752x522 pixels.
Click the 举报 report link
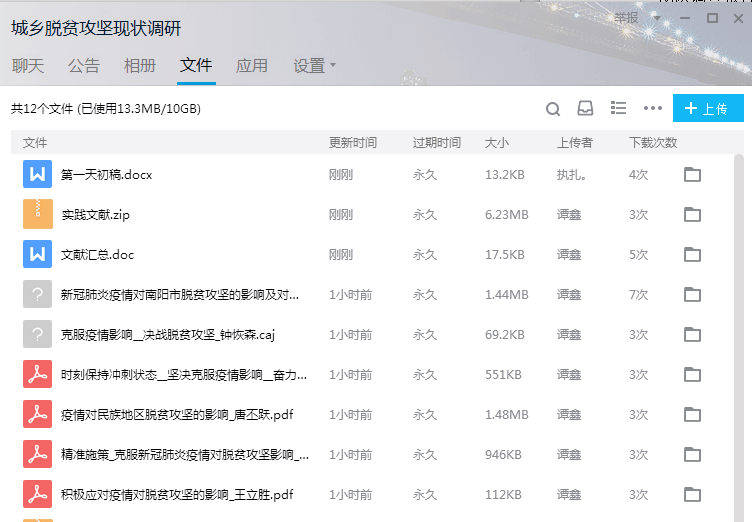(627, 18)
